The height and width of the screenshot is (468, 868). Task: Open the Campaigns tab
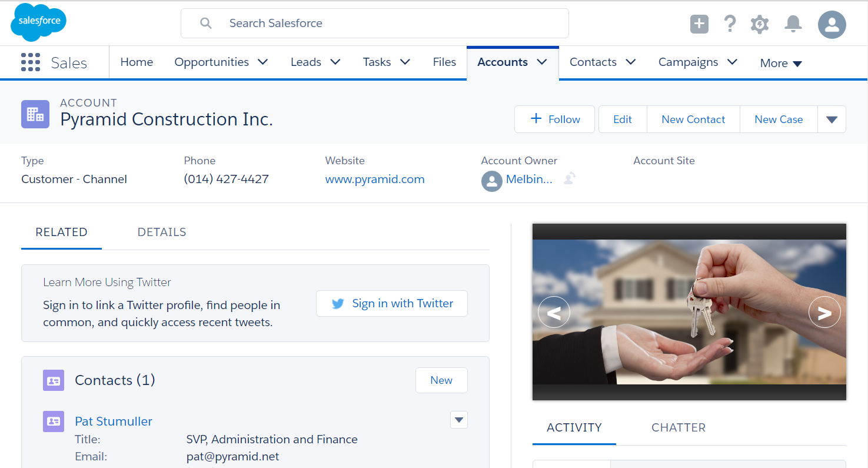pos(689,62)
